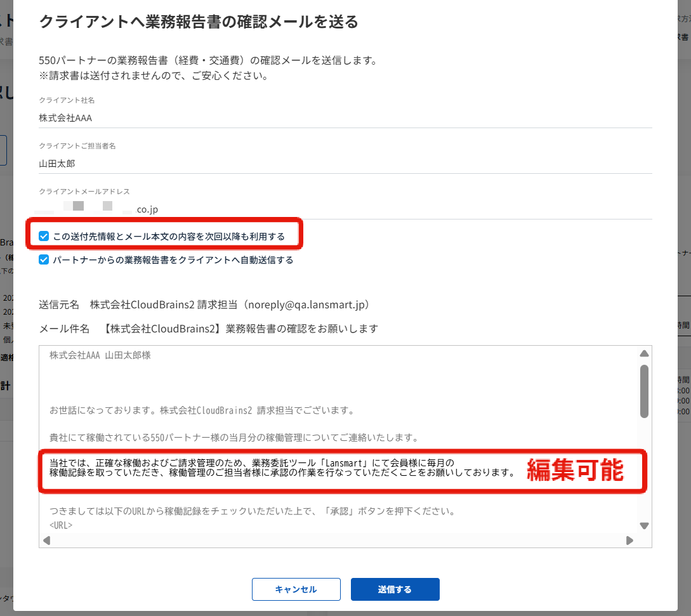
Task: Click the label クライアントご担当者名
Action: point(77,146)
